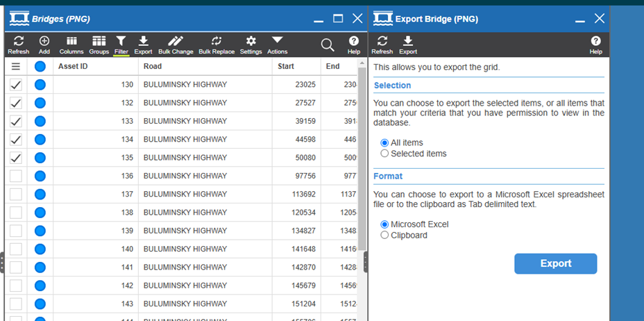Click the bridge logo in Bridges title bar
The height and width of the screenshot is (321, 644).
pyautogui.click(x=19, y=19)
